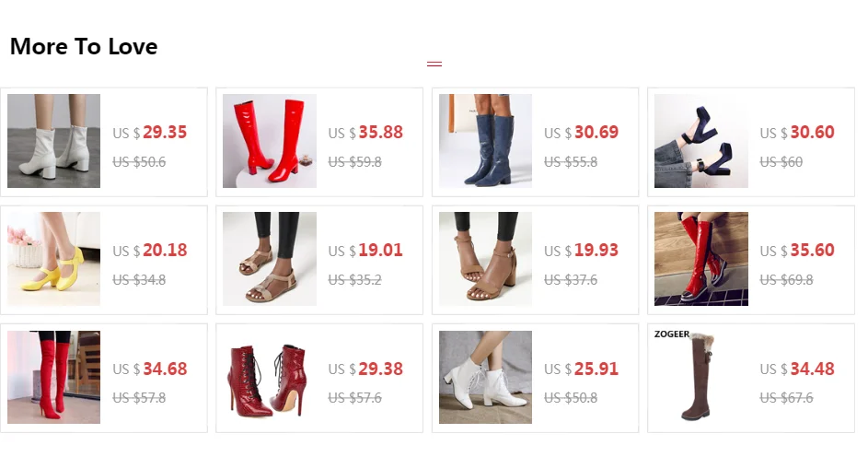View the blue denim knee boots photo
Viewport: 868px width, 457px height.
[485, 141]
